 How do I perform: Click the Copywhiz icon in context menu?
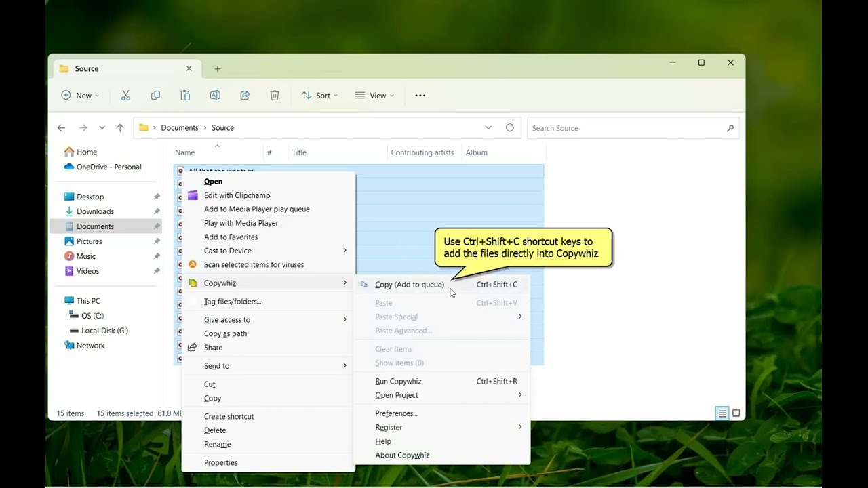pos(193,283)
